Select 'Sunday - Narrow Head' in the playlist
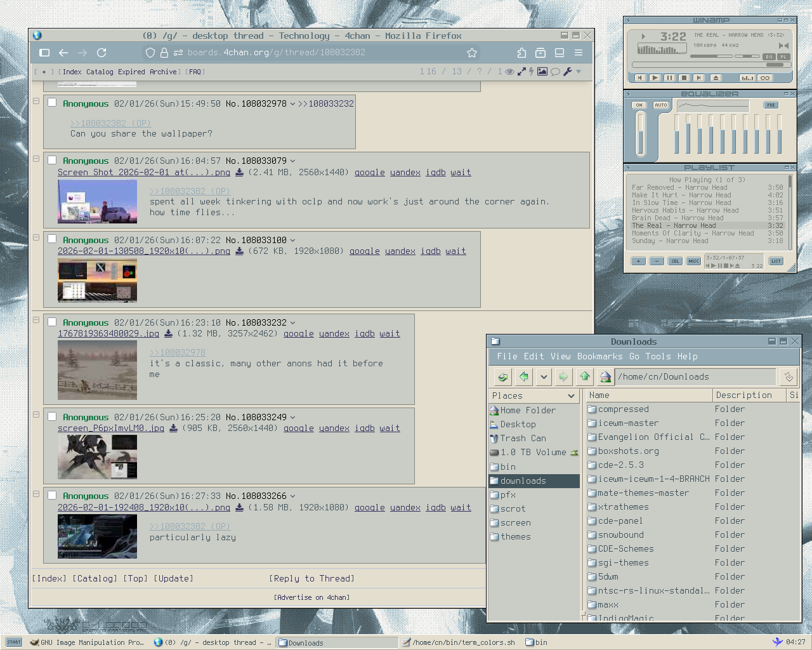 tap(707, 241)
